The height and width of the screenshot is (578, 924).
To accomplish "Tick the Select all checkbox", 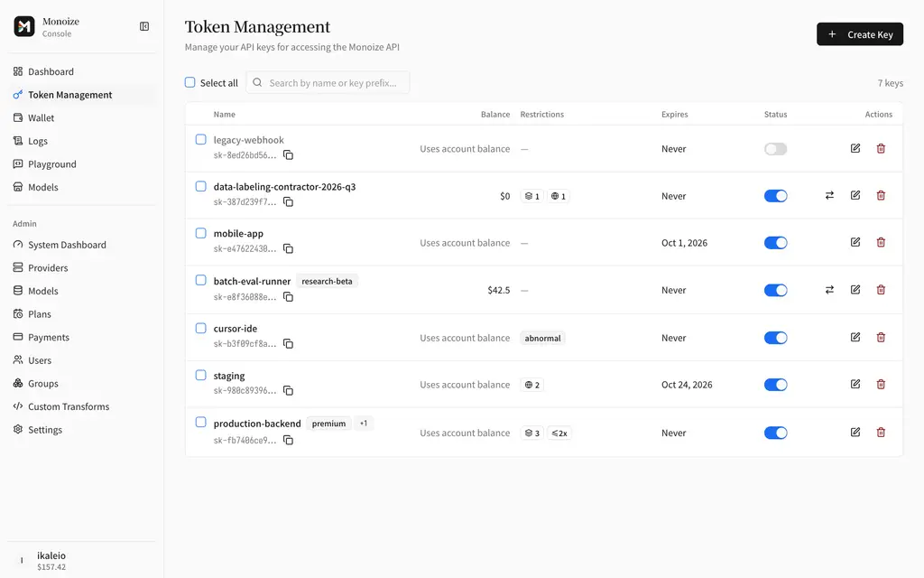I will (189, 82).
